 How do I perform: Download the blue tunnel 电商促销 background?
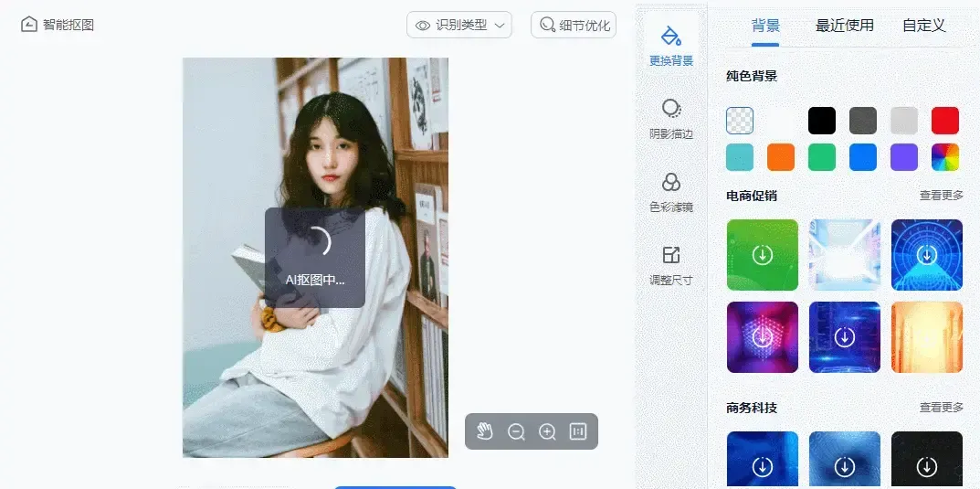[927, 255]
